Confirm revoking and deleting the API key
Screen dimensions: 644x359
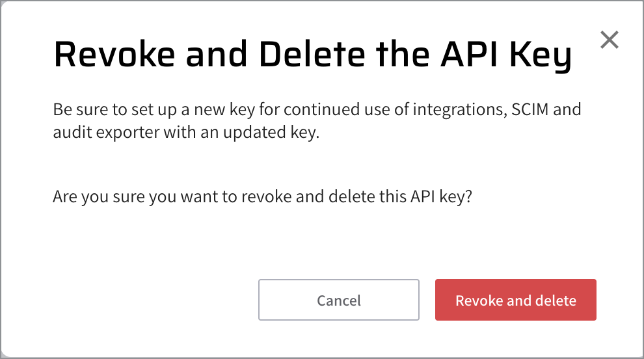point(515,300)
